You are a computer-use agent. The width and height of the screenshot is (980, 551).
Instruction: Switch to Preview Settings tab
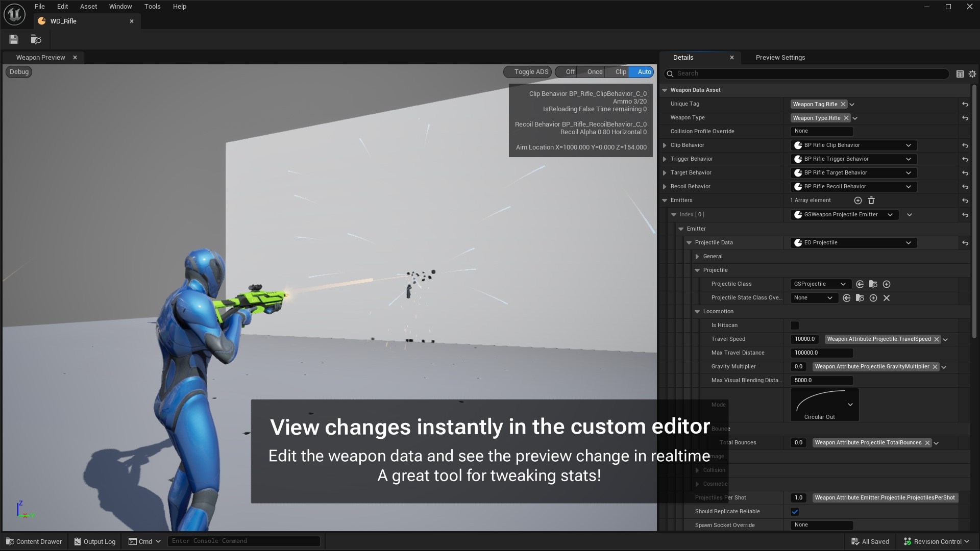click(x=780, y=58)
